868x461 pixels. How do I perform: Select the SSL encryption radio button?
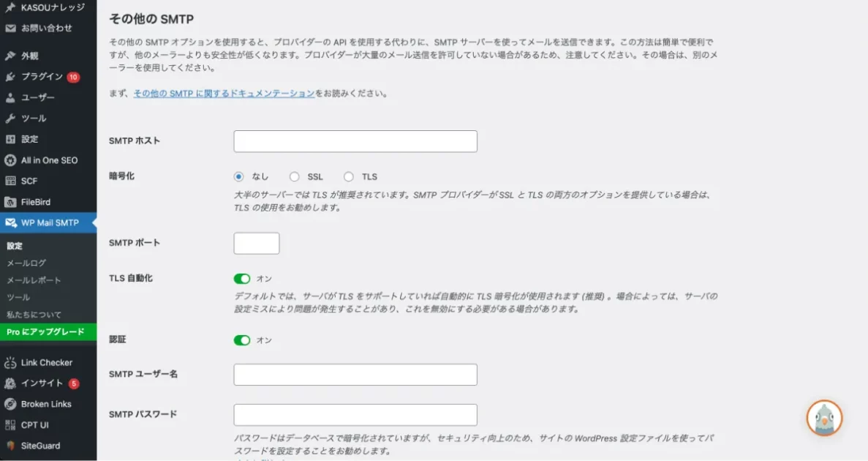coord(295,176)
